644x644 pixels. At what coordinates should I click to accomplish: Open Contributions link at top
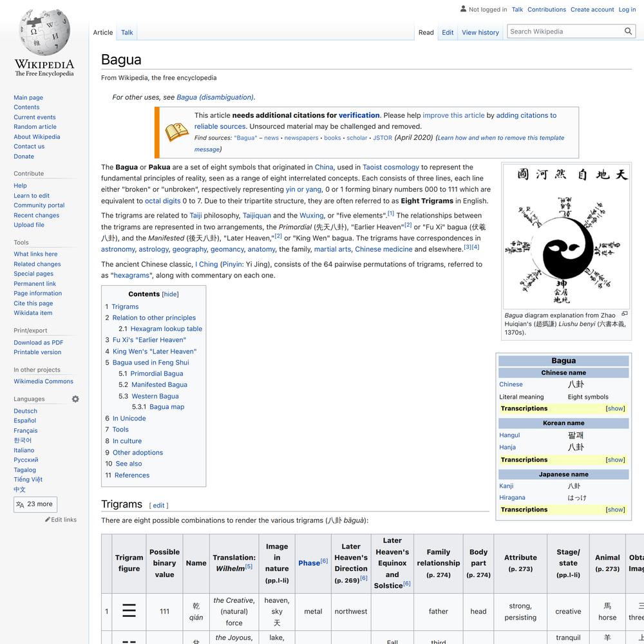click(546, 10)
